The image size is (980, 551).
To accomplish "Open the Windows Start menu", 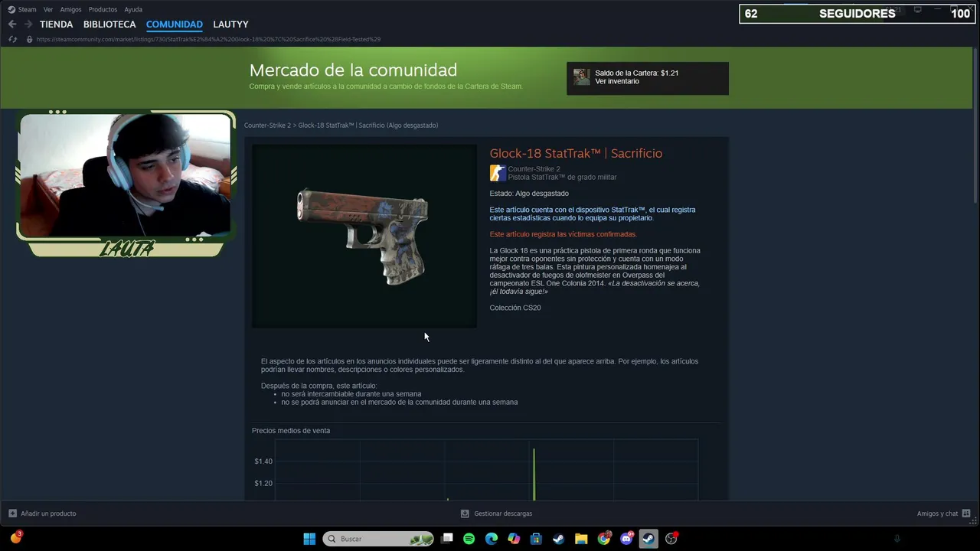I will (309, 539).
